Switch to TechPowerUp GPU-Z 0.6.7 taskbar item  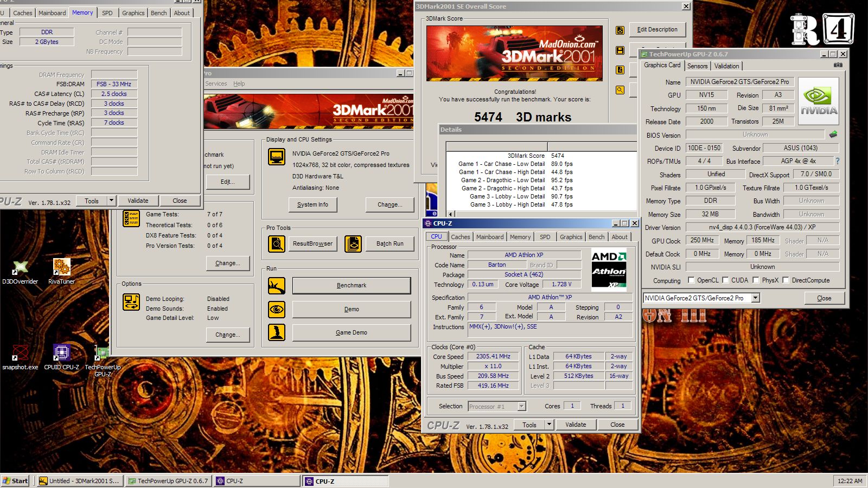(x=168, y=481)
